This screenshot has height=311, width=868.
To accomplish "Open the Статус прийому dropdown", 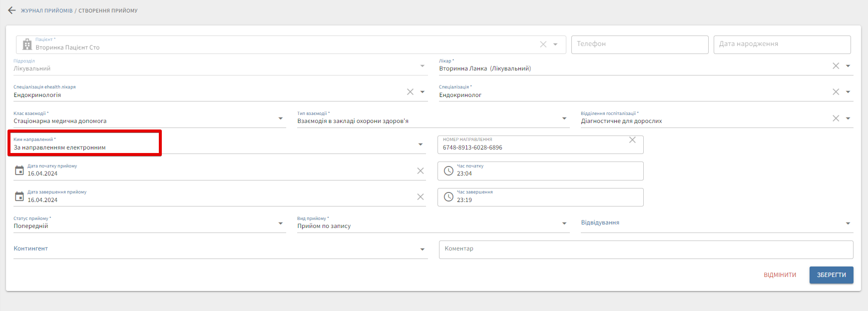I will [280, 223].
